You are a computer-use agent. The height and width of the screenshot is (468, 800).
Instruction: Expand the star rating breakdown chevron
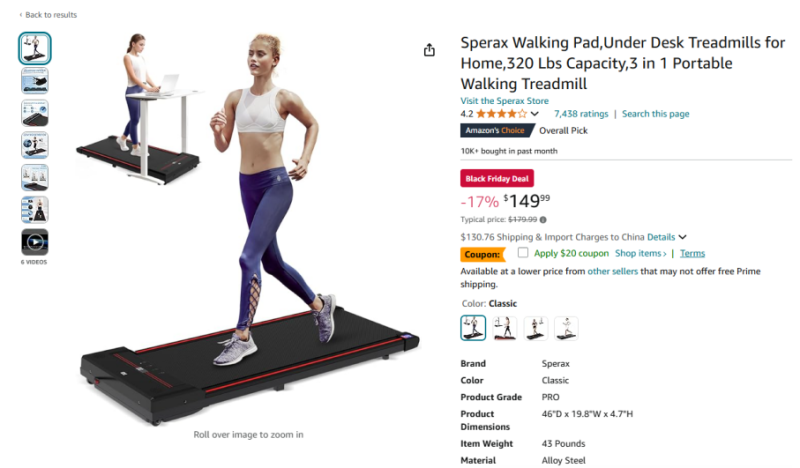tap(534, 114)
